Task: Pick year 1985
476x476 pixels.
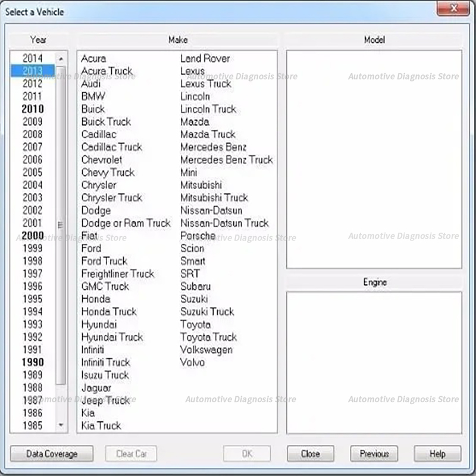Action: (33, 425)
